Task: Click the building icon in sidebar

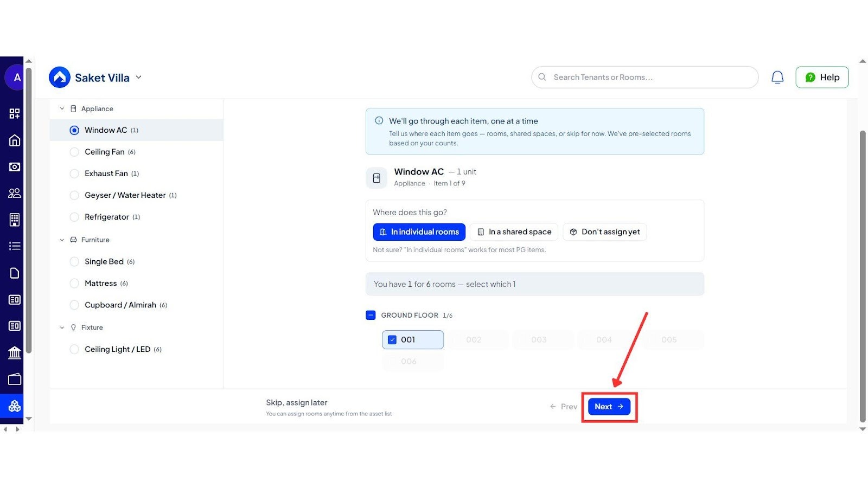Action: click(x=15, y=220)
